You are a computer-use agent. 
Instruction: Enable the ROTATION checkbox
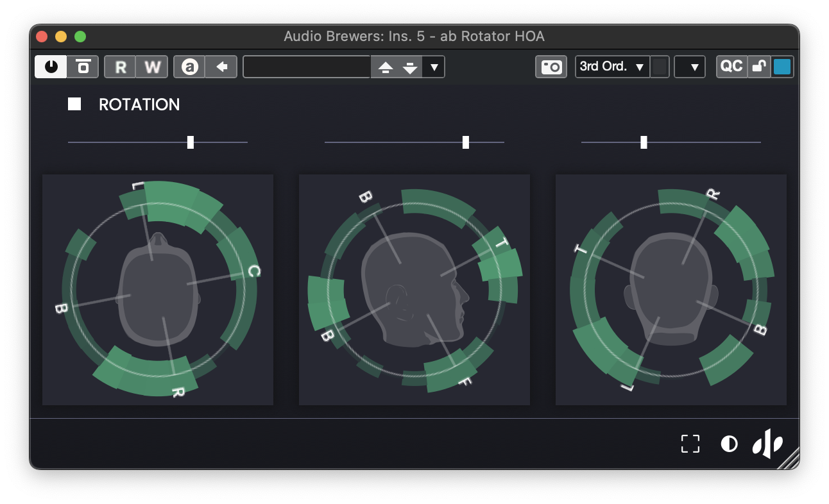coord(74,104)
